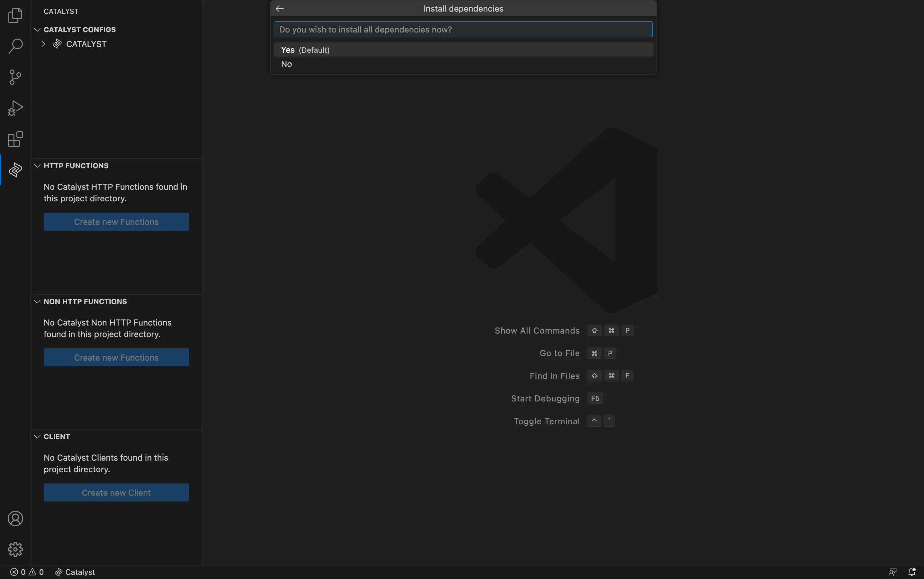Open the Search view icon
The width and height of the screenshot is (924, 579).
pyautogui.click(x=15, y=46)
